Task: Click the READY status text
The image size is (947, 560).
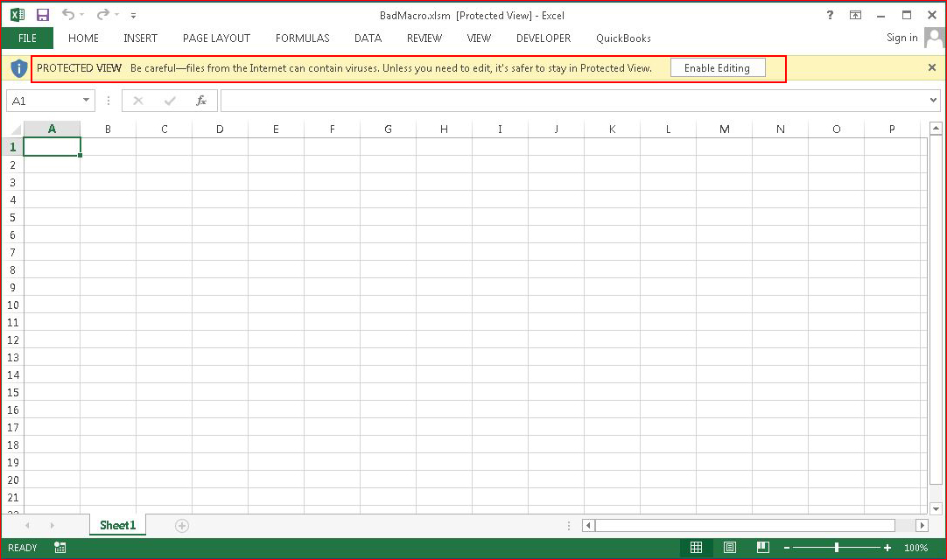Action: tap(23, 548)
